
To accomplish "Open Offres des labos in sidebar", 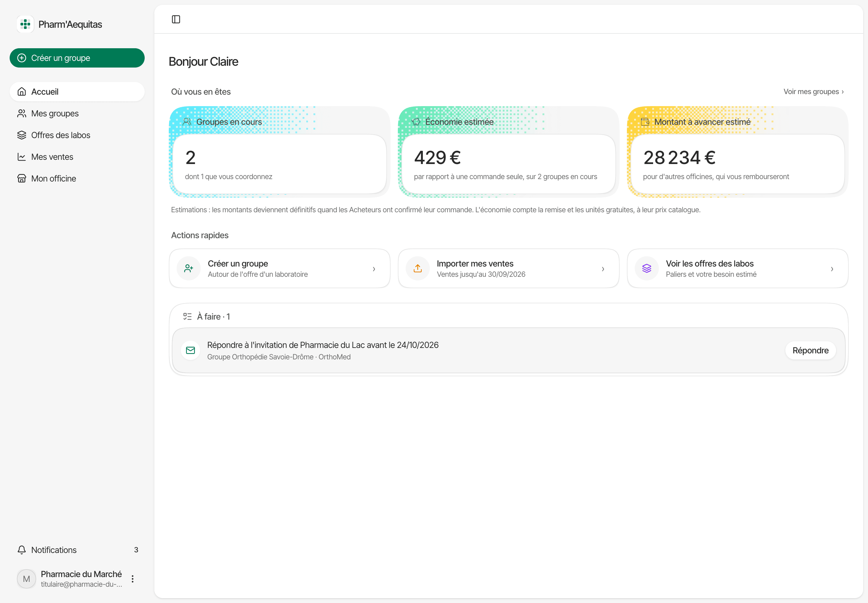I will 77,135.
